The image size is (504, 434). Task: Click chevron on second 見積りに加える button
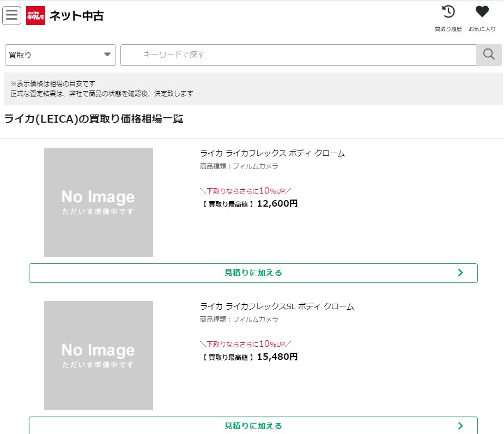point(460,426)
